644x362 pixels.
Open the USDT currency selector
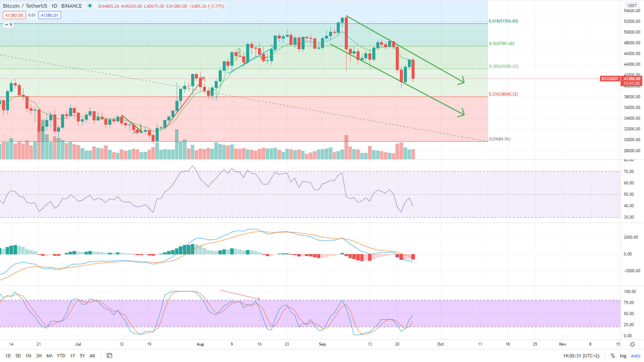coord(632,5)
